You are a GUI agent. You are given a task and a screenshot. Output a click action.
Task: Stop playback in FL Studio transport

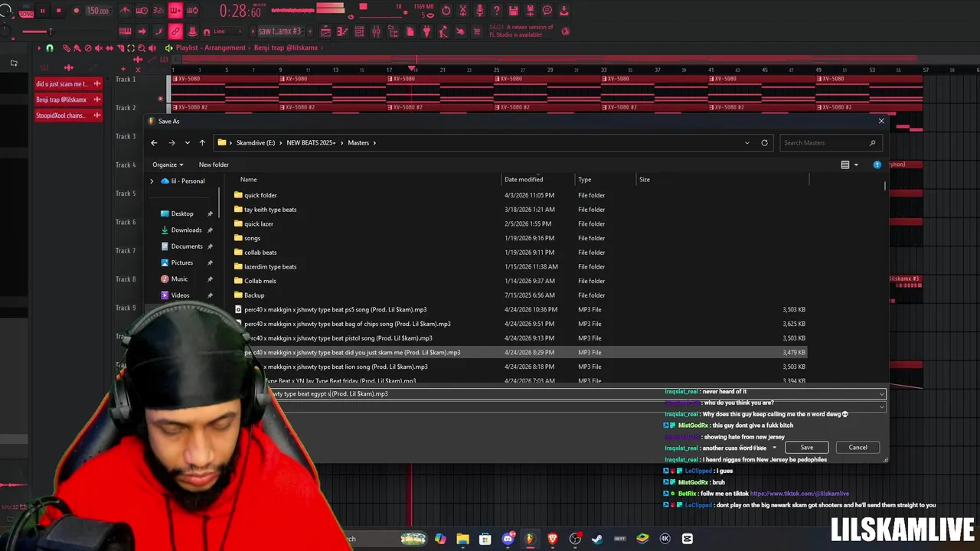pyautogui.click(x=58, y=11)
